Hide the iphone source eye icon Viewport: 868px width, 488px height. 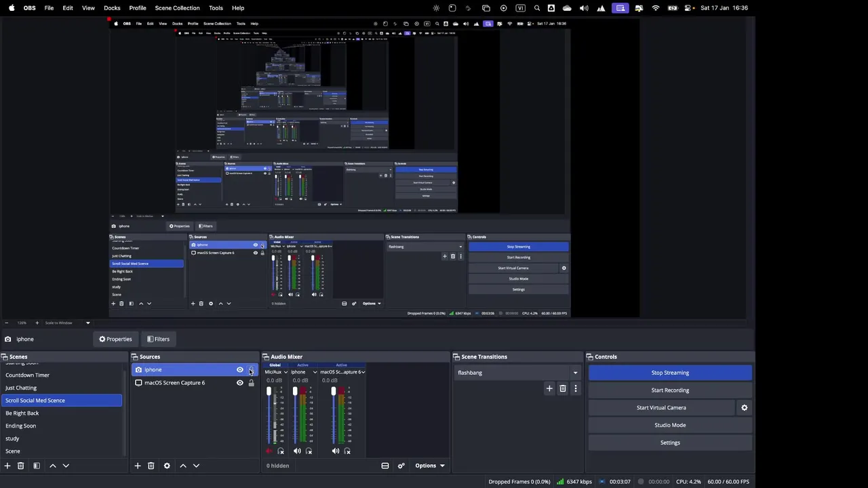coord(240,370)
